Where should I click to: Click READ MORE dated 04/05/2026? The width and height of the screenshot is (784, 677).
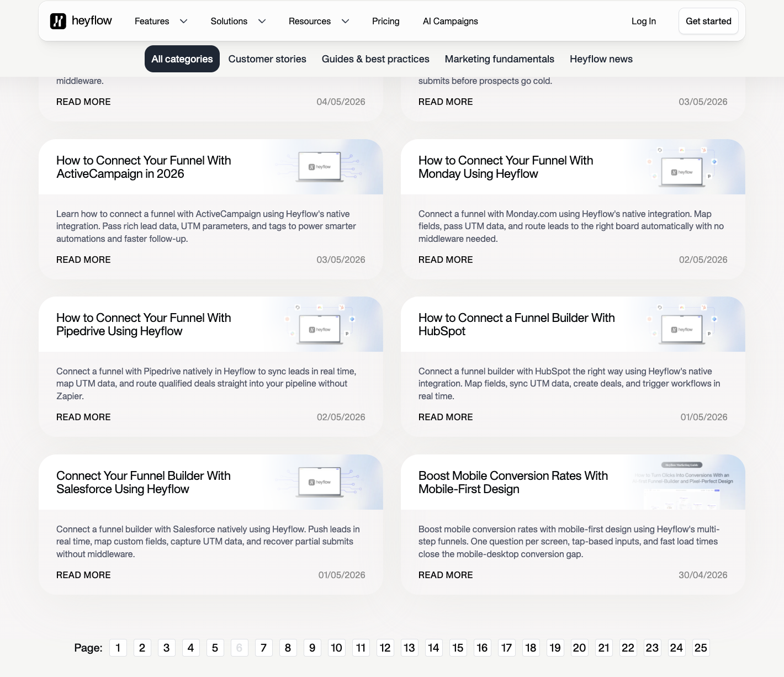point(83,102)
